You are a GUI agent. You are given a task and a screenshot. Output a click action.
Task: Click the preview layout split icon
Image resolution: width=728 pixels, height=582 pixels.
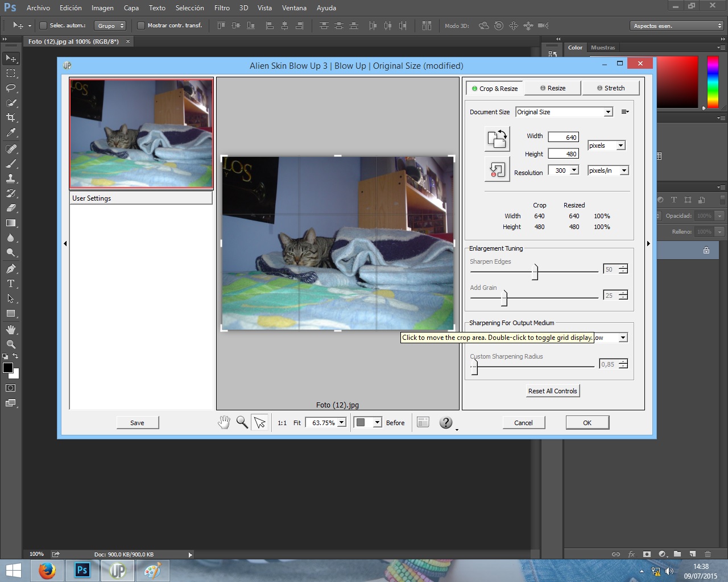point(423,422)
